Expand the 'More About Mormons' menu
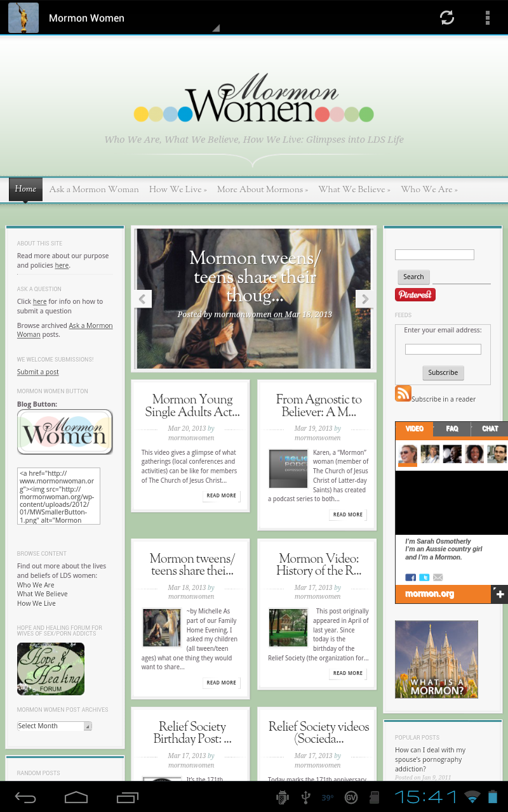The image size is (508, 812). coord(262,189)
